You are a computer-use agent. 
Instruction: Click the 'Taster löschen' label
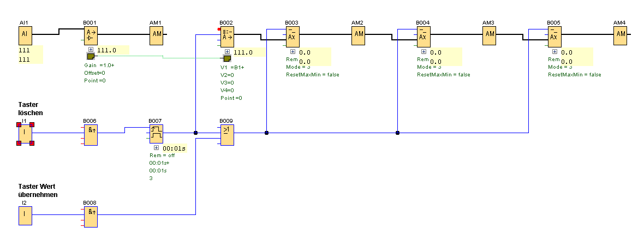click(x=31, y=109)
